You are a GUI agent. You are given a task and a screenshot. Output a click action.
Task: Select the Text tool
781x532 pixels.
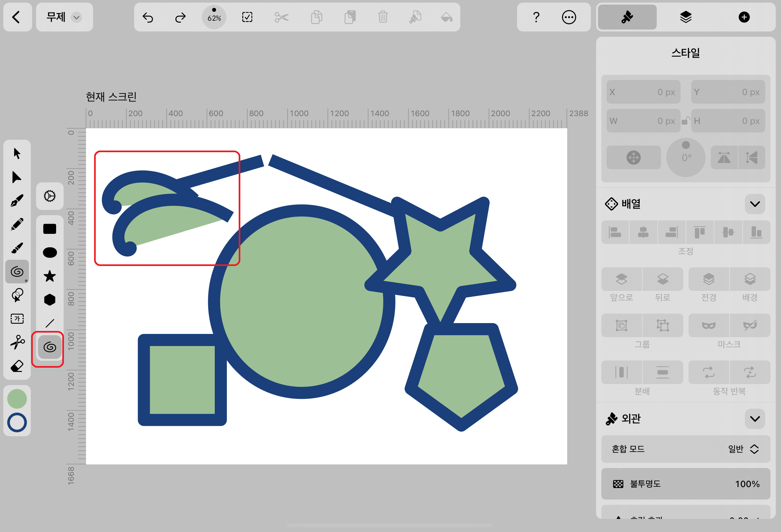17,318
